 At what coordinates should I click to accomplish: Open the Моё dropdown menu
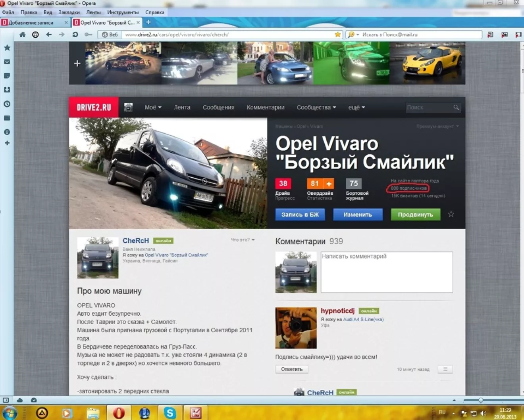point(153,107)
